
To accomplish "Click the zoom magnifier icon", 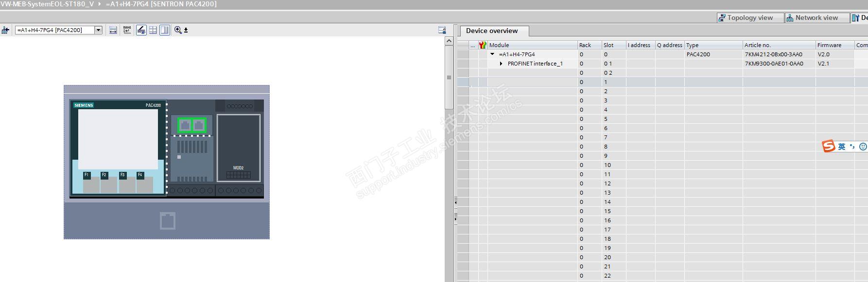I will [x=178, y=30].
